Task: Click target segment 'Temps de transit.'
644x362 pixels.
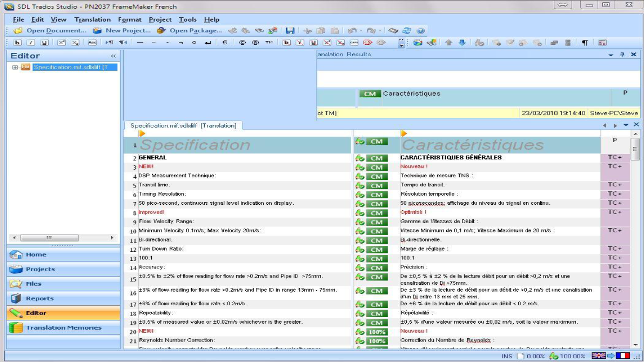Action: tap(422, 185)
